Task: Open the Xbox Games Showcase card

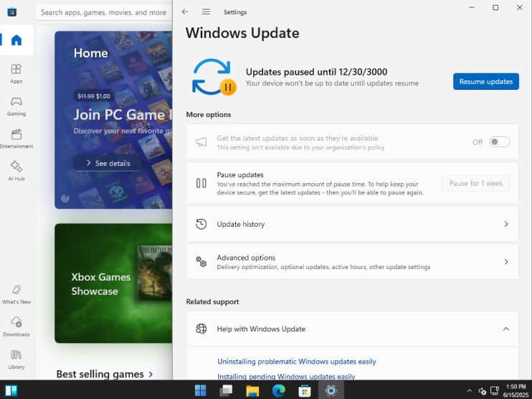Action: (113, 283)
